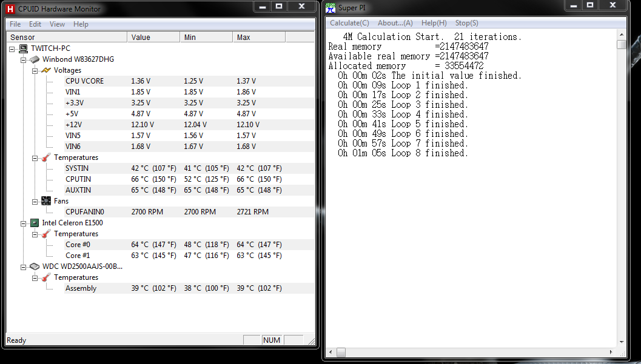Screen dimensions: 641x364
Task: Click Super PI horizontal scrollbar left arrow
Action: [x=331, y=352]
